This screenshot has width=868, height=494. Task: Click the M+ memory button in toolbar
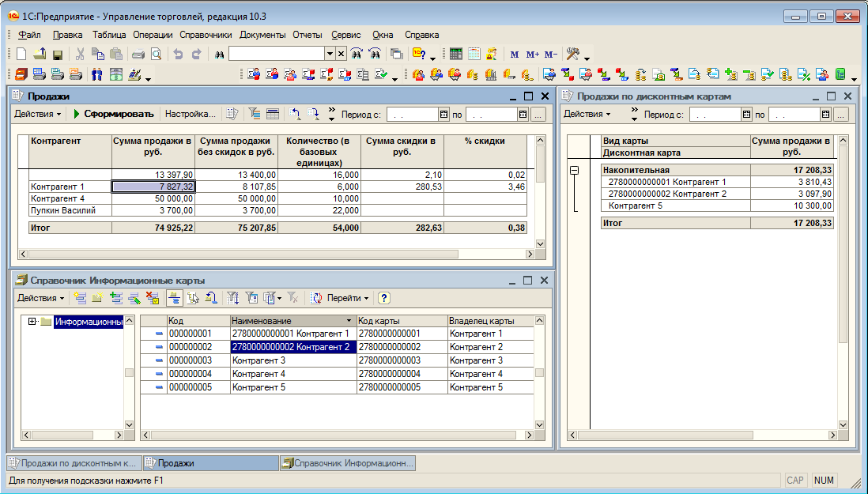coord(532,55)
